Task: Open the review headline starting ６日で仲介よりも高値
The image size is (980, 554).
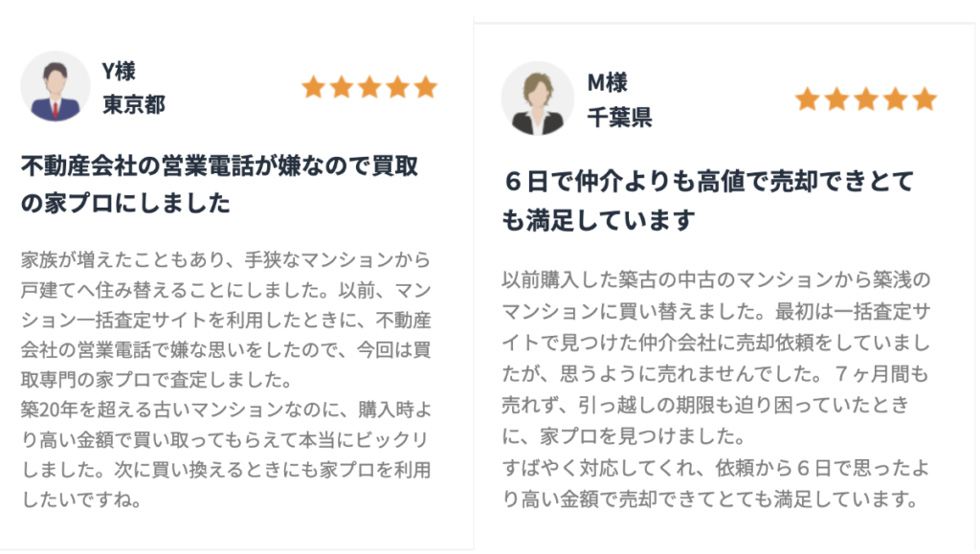Action: [708, 200]
